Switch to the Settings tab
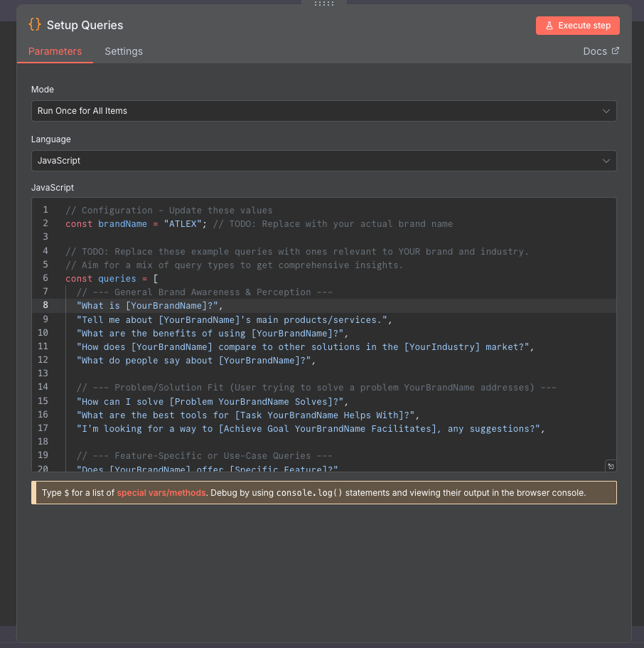 coord(124,51)
